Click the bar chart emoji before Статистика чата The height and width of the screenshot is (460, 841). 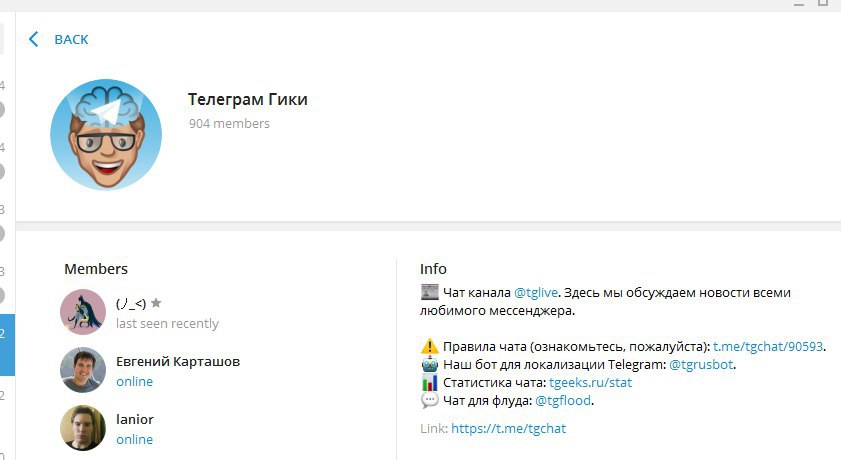pyautogui.click(x=430, y=382)
